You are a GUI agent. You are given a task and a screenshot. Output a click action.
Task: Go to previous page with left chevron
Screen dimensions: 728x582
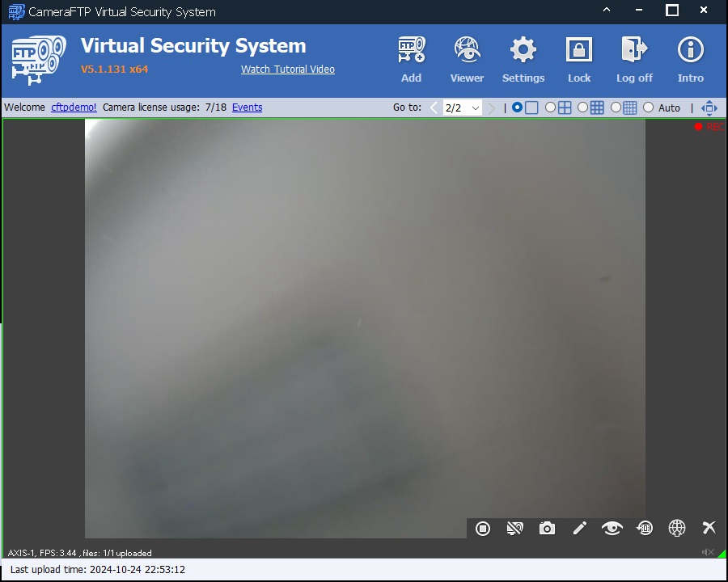(434, 108)
